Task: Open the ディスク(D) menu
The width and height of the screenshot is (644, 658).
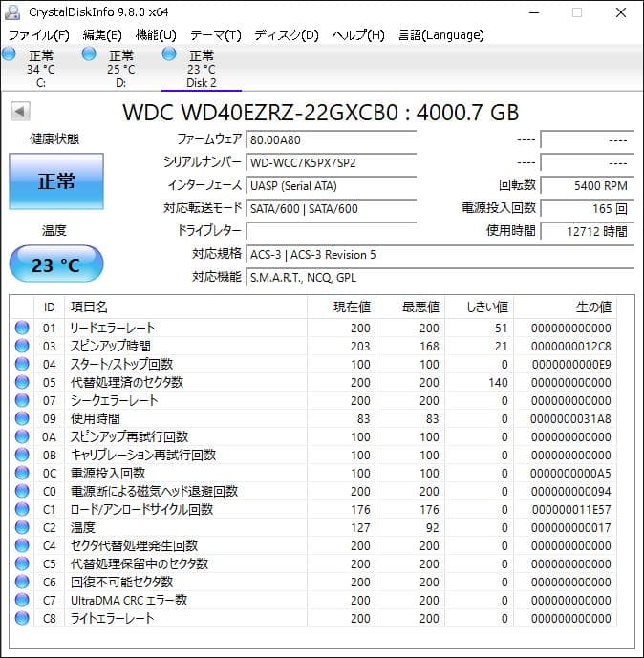Action: [x=287, y=34]
